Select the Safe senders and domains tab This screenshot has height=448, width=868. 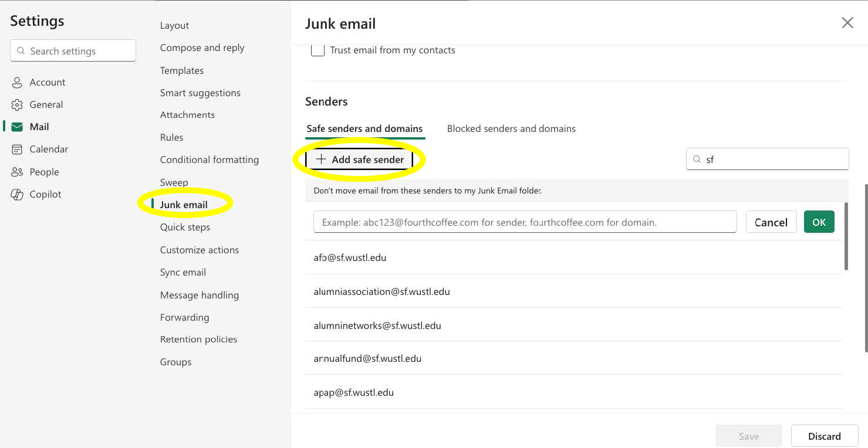pos(364,128)
